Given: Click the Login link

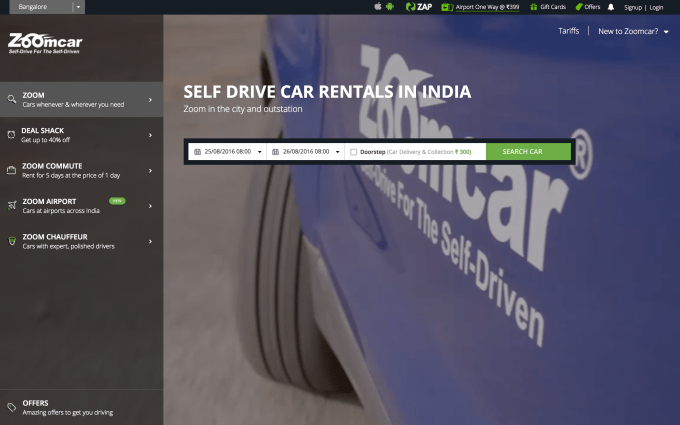Looking at the screenshot, I should [x=656, y=7].
